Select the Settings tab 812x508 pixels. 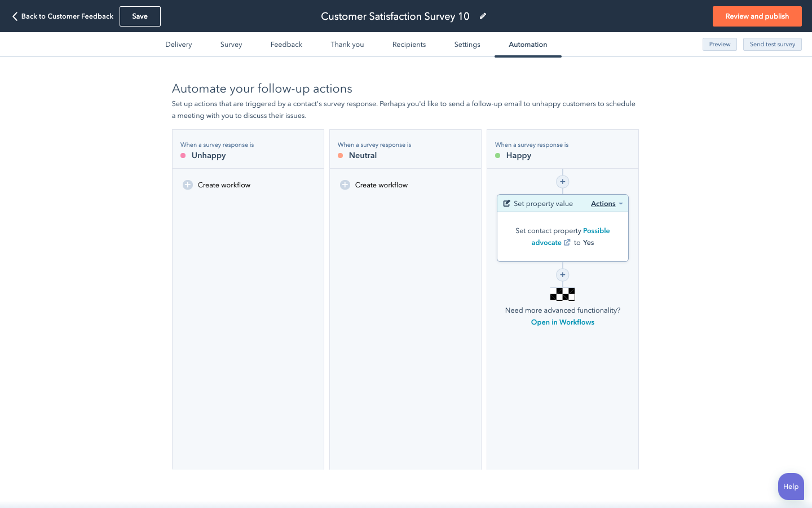(467, 45)
